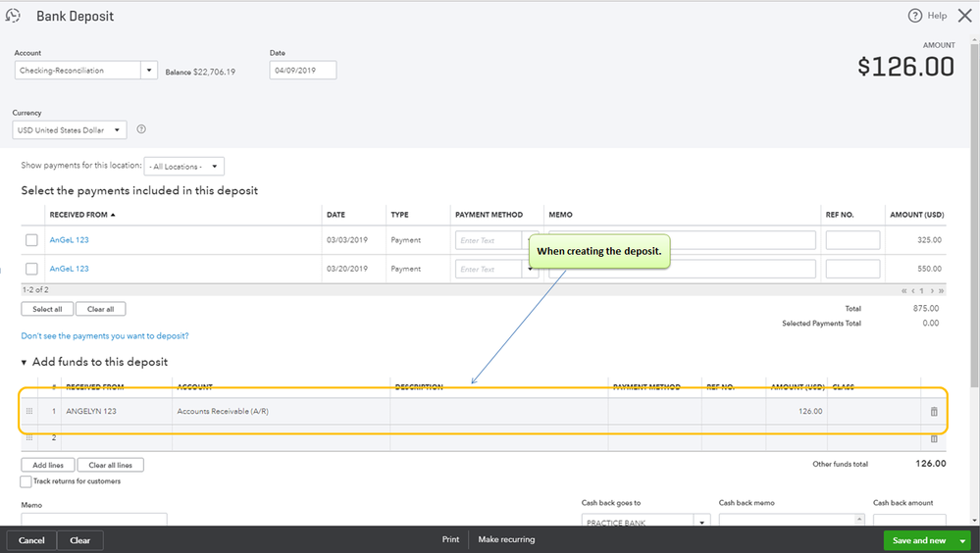Click Don't see the payments link
The width and height of the screenshot is (980, 553).
[x=105, y=336]
